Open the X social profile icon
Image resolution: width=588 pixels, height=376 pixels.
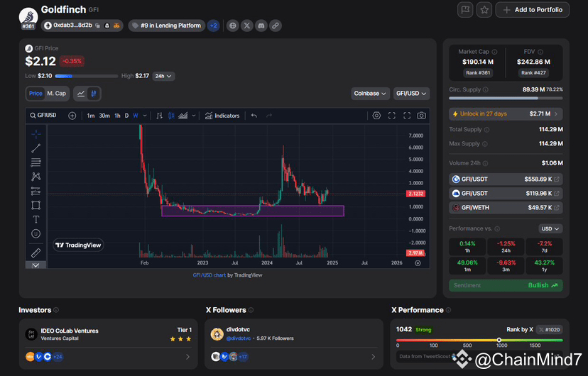pos(246,26)
